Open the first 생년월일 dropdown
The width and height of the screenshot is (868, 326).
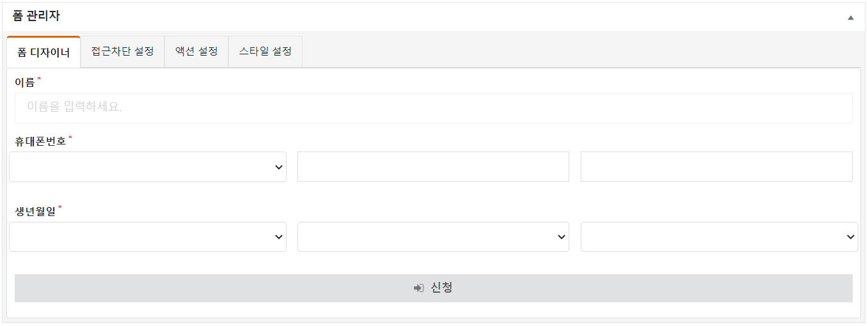point(148,237)
